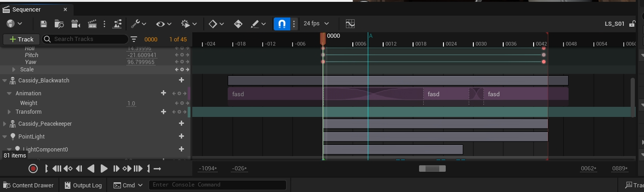644x192 pixels.
Task: Step forward one frame
Action: (116, 169)
